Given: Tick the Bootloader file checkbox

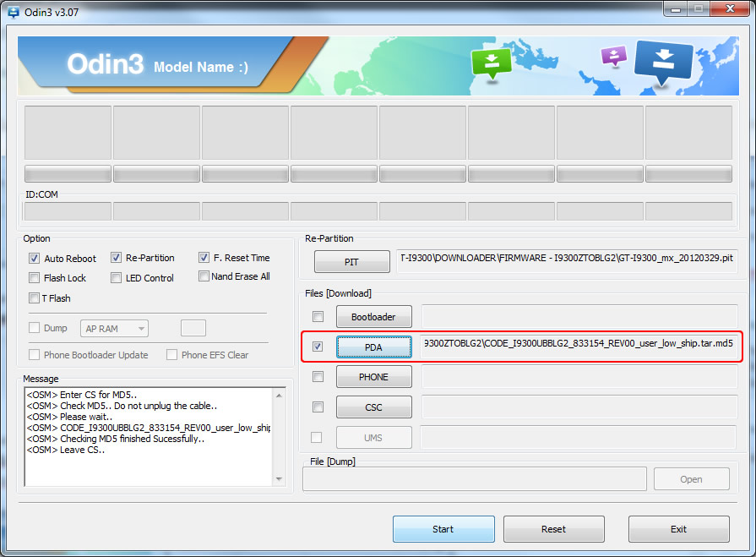Looking at the screenshot, I should 318,316.
